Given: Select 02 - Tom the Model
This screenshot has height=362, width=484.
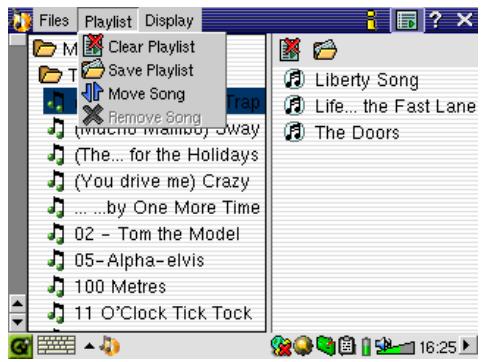Looking at the screenshot, I should (157, 234).
